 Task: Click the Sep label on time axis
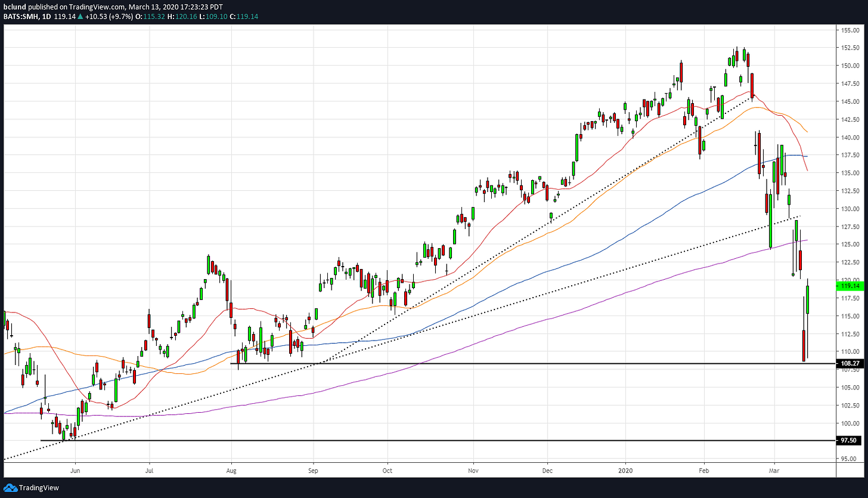click(314, 470)
